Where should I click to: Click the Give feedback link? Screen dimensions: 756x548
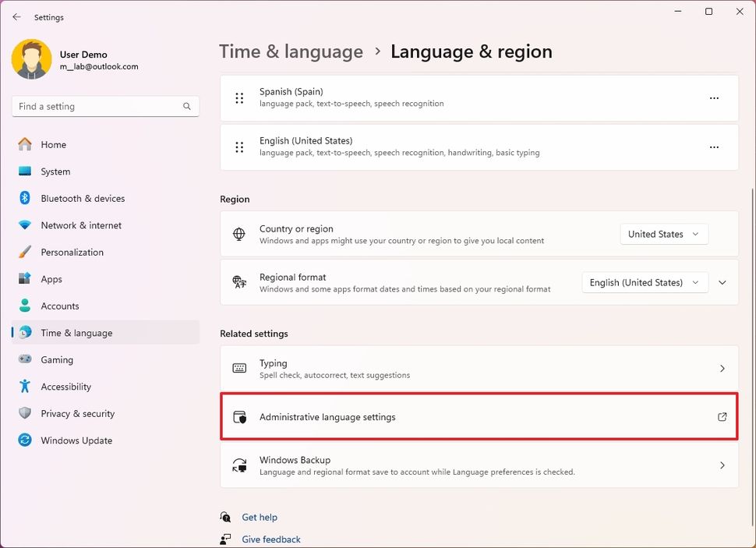[x=270, y=539]
